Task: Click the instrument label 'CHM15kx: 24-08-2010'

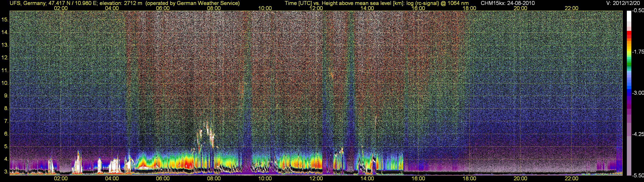Action: (x=508, y=3)
